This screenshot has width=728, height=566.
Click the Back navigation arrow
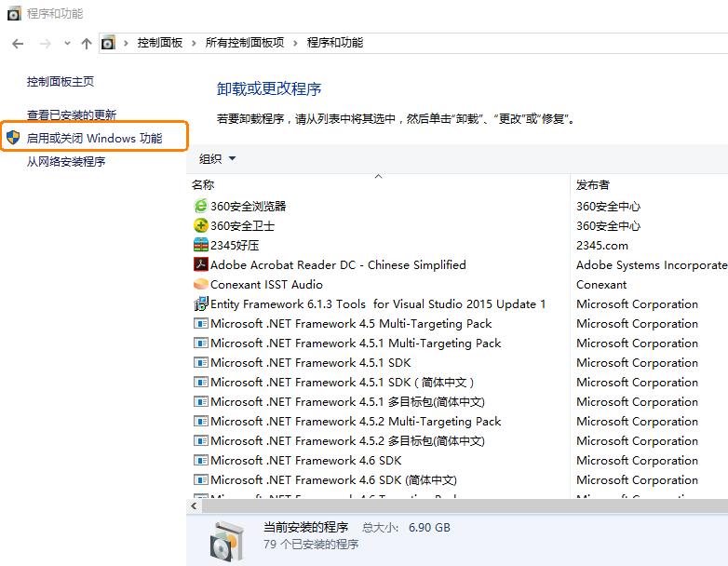click(x=18, y=44)
